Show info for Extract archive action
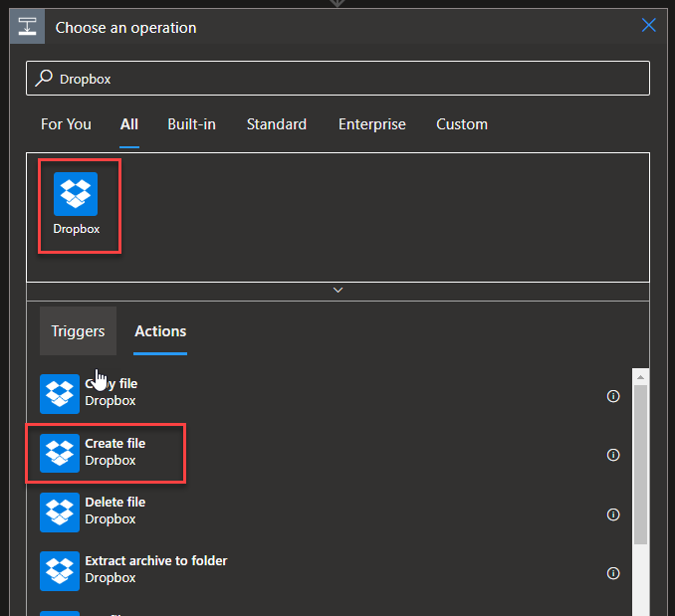The height and width of the screenshot is (616, 675). point(613,573)
